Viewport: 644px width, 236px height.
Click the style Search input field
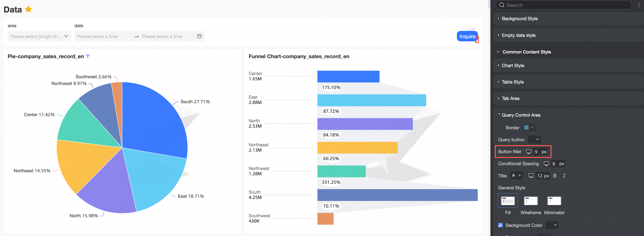(x=565, y=5)
